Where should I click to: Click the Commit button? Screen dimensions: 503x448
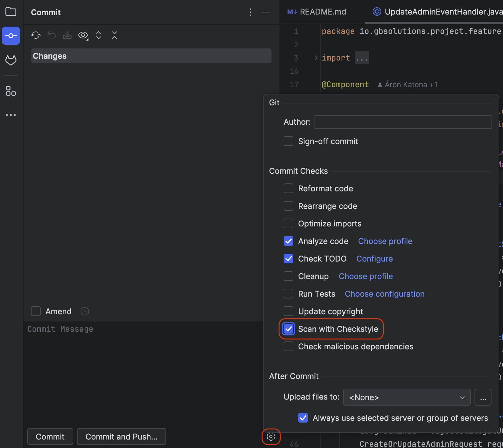tap(50, 436)
